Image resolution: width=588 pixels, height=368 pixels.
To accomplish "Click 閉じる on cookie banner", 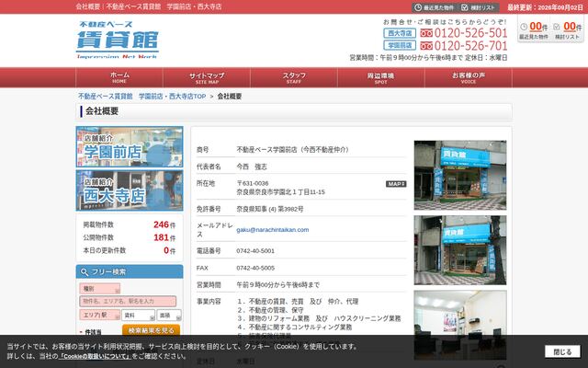I will tap(562, 351).
